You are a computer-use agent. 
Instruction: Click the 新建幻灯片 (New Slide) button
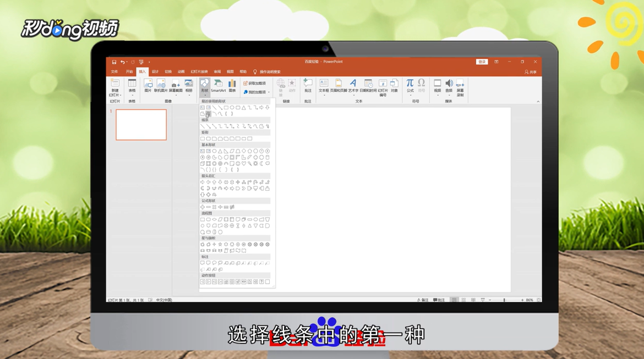click(x=115, y=88)
